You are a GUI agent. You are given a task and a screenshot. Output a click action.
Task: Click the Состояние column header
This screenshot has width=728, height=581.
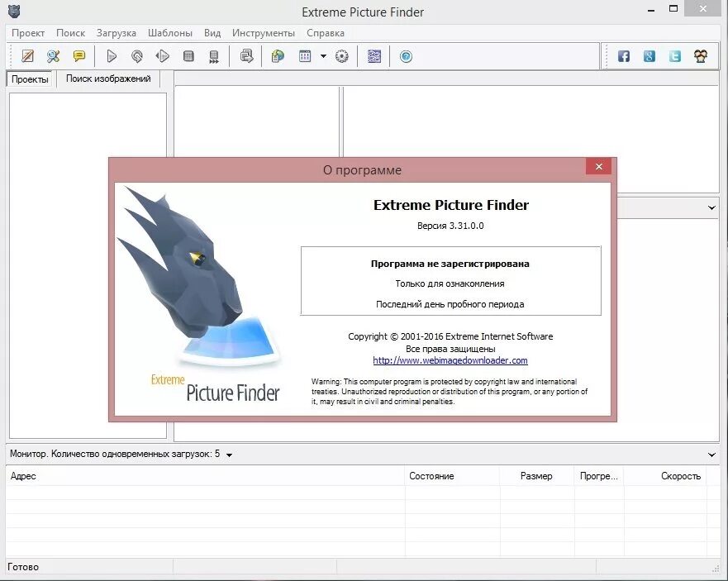point(452,476)
